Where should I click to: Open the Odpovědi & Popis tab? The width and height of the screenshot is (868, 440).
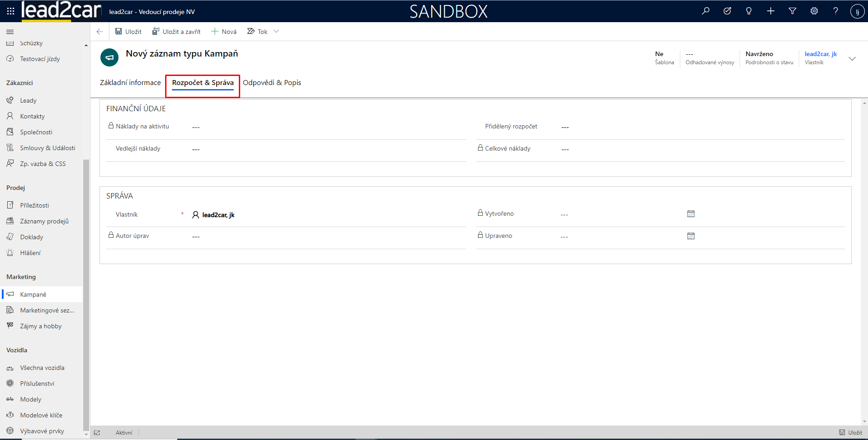coord(272,83)
